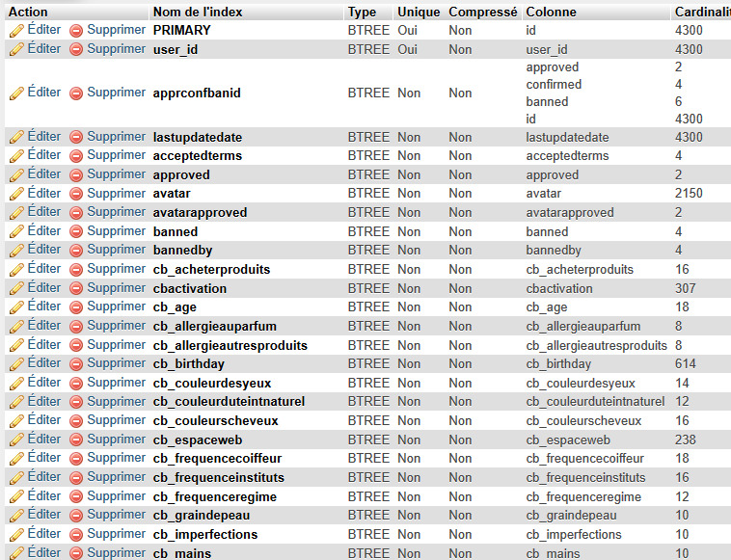Click cardinality value 307 for cbactivation
Screen dimensions: 731x560
tap(686, 288)
